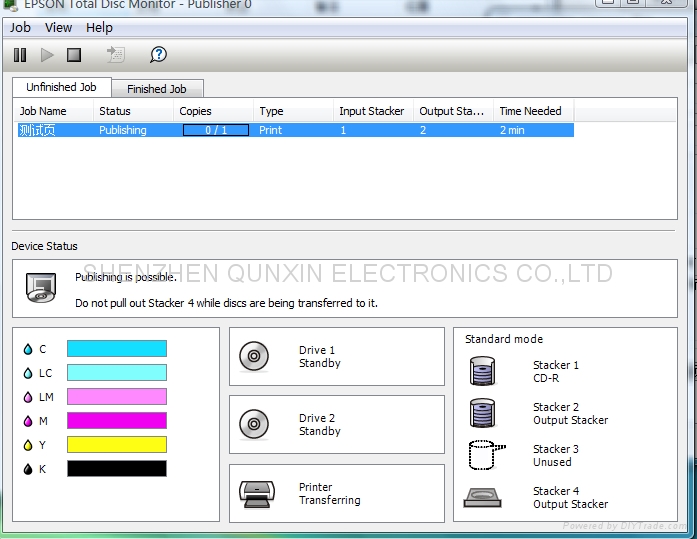
Task: Click the Printer icon
Action: (x=256, y=494)
